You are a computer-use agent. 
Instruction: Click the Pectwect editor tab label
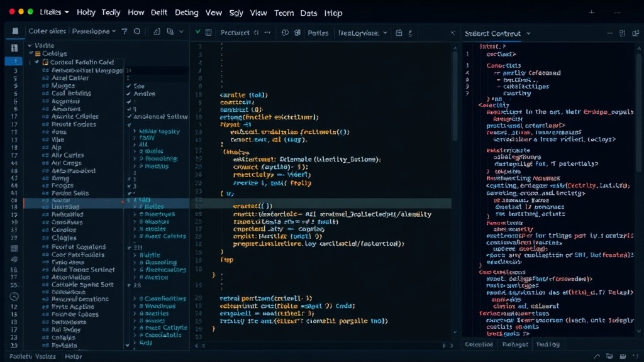coord(235,33)
